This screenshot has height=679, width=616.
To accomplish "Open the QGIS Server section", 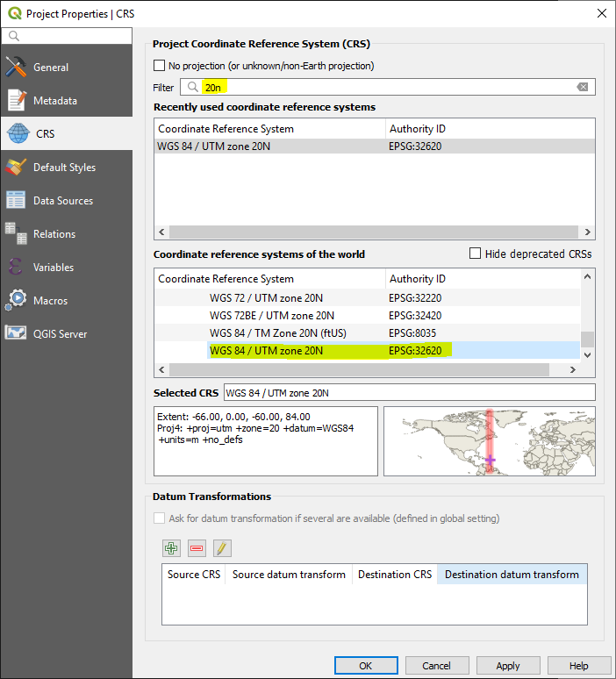I will (60, 334).
